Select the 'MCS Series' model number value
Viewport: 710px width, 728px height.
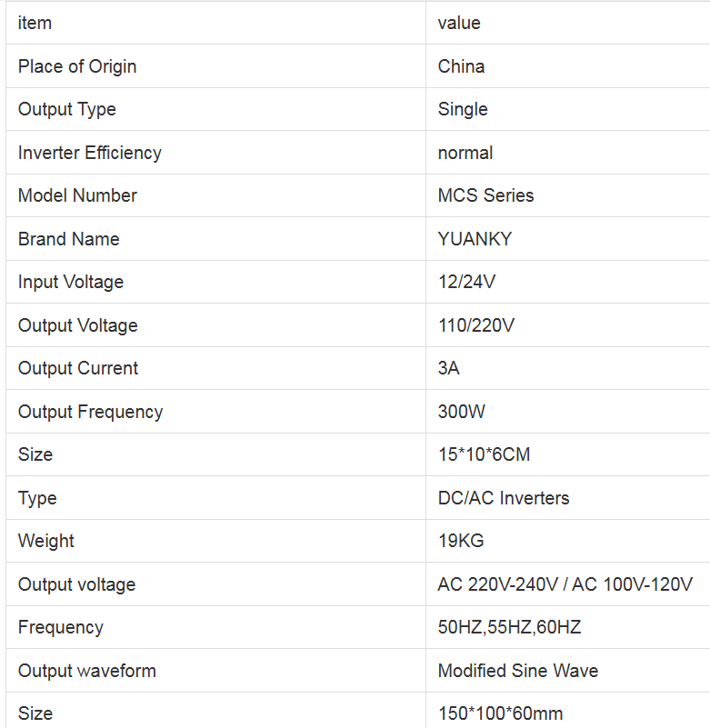click(485, 195)
